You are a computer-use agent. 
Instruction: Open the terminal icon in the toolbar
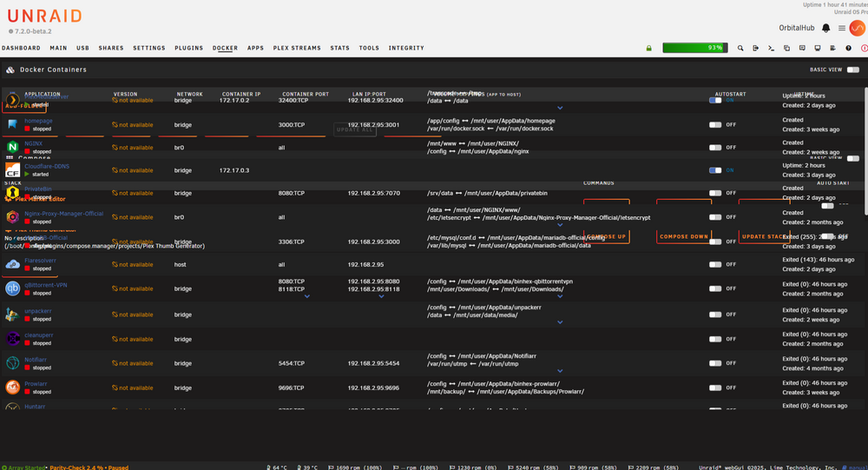pyautogui.click(x=771, y=49)
